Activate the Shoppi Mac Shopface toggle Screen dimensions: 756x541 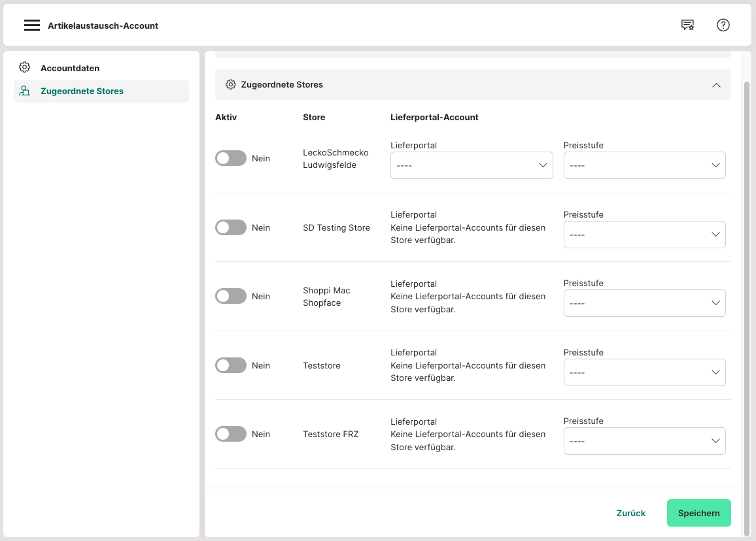(x=230, y=297)
